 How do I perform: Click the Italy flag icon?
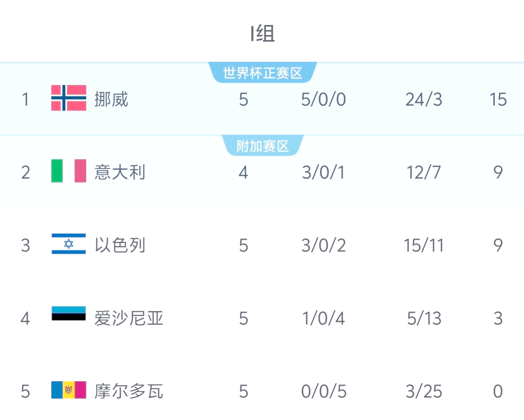pos(69,171)
